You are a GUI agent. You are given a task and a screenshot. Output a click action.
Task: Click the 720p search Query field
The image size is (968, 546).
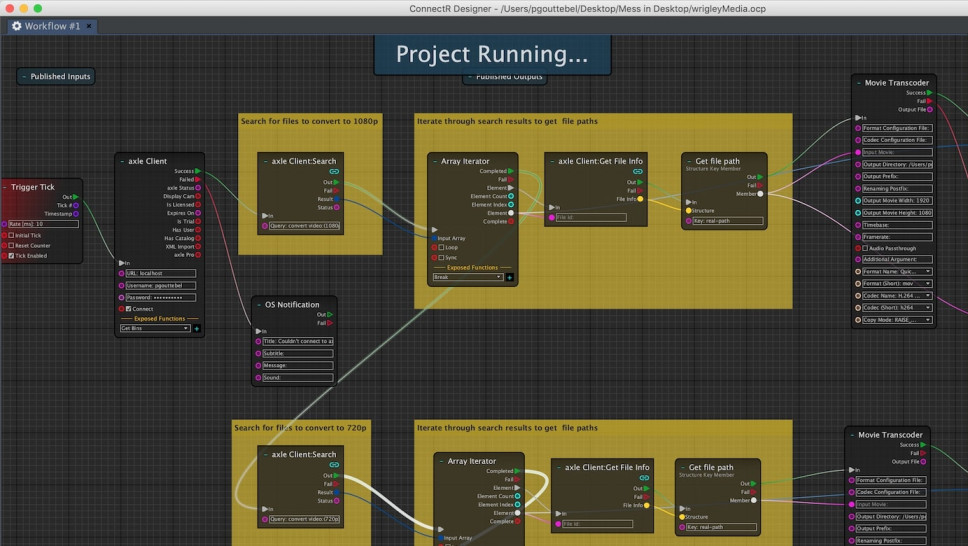(305, 519)
